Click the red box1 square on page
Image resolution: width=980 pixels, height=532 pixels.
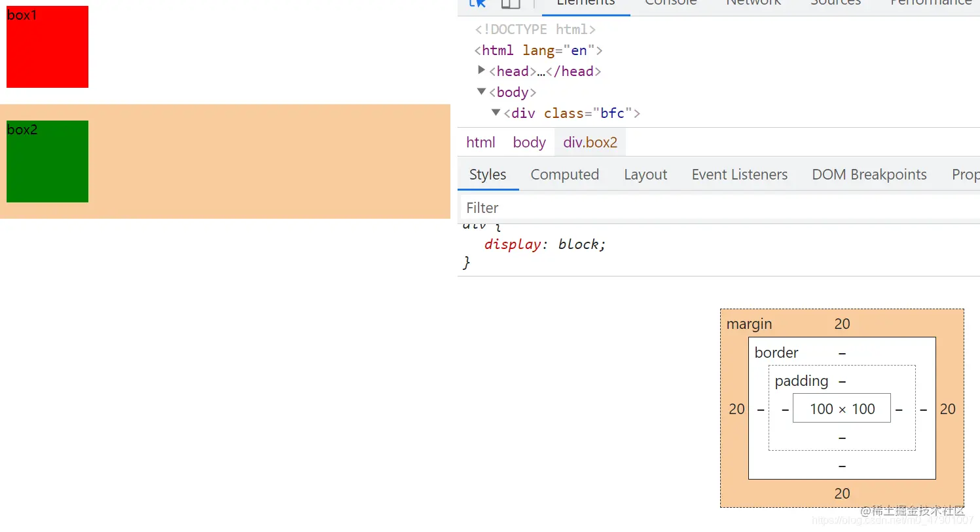pos(47,47)
